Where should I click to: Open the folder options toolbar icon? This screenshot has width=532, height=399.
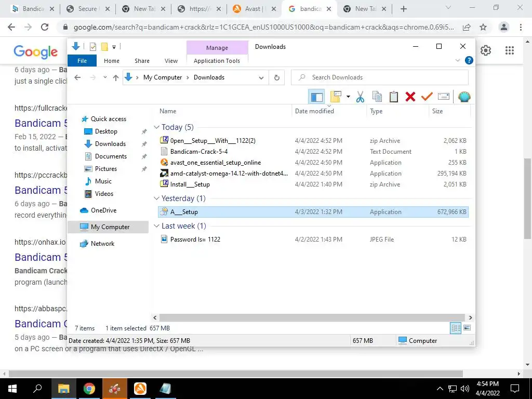pyautogui.click(x=335, y=97)
